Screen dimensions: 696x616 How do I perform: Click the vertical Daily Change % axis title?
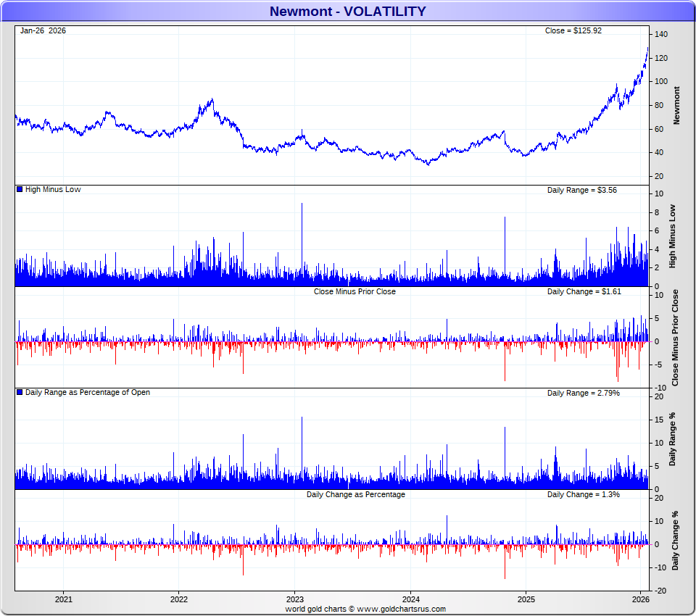click(675, 540)
